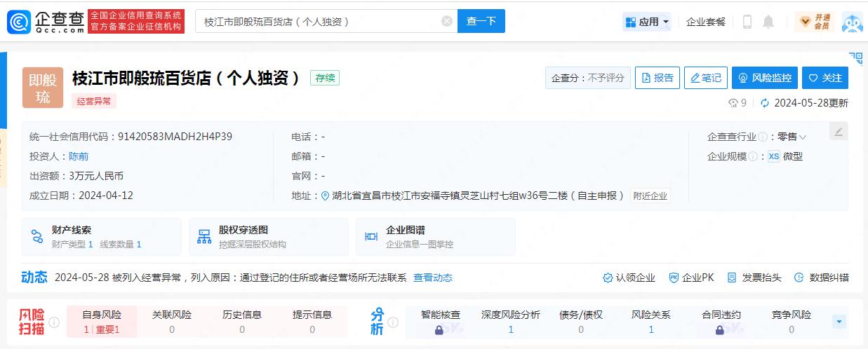Viewport: 868px width, 349px height.
Task: Open 竞争风险 item
Action: (792, 322)
